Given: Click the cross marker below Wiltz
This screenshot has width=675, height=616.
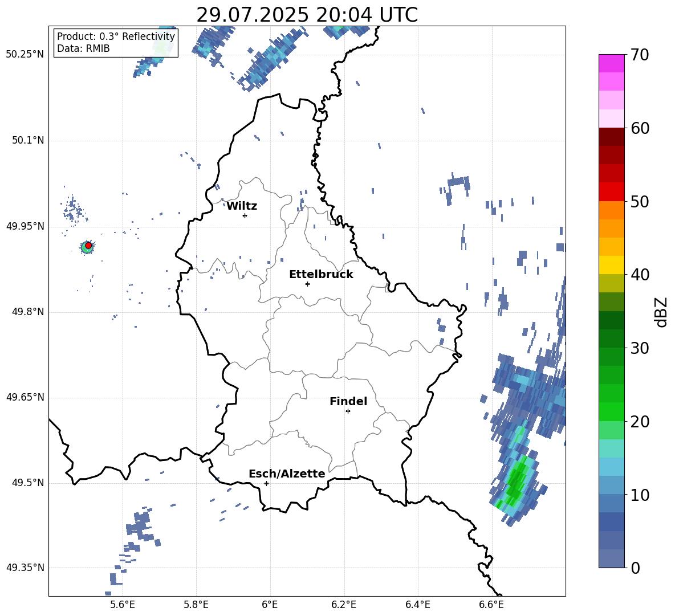Looking at the screenshot, I should [245, 215].
